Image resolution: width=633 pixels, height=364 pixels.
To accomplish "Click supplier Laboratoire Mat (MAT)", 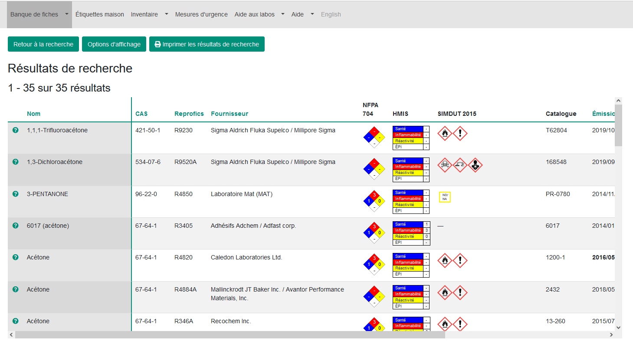I will click(x=242, y=194).
